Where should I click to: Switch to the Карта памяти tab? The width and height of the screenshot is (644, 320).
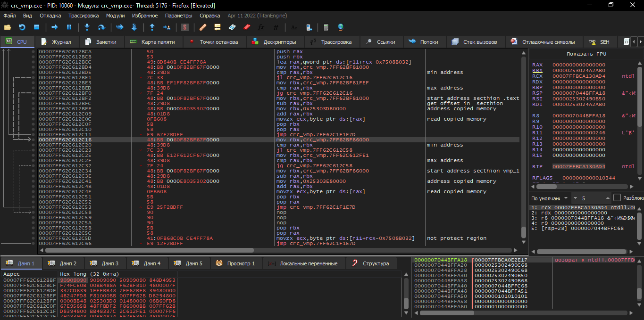[x=153, y=42]
